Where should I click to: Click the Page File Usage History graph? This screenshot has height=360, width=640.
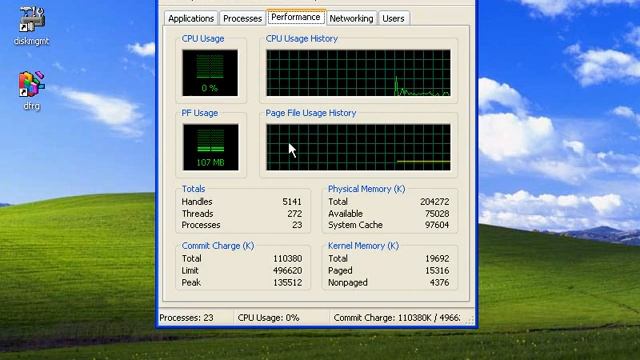point(358,147)
